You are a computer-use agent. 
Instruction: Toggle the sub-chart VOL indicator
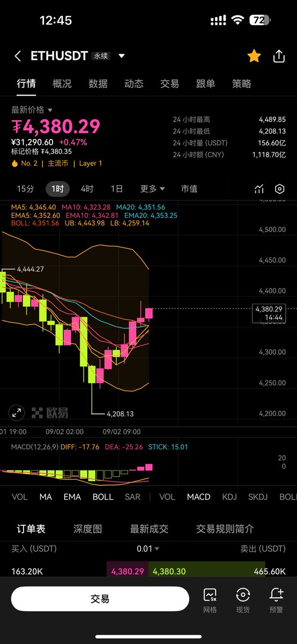coord(167,497)
